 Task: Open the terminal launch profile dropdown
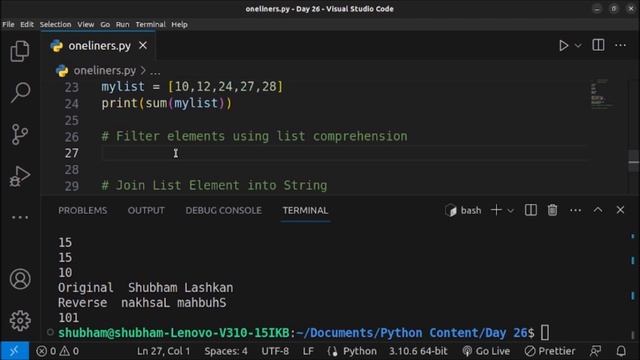coord(510,211)
